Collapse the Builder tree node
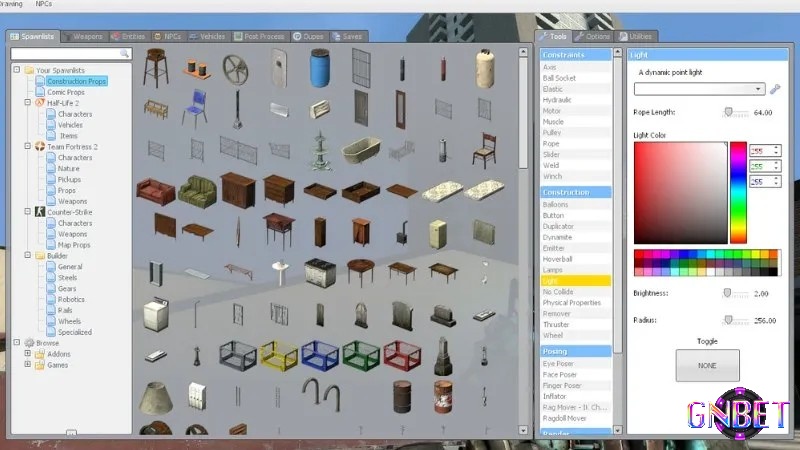800x450 pixels. tap(28, 255)
